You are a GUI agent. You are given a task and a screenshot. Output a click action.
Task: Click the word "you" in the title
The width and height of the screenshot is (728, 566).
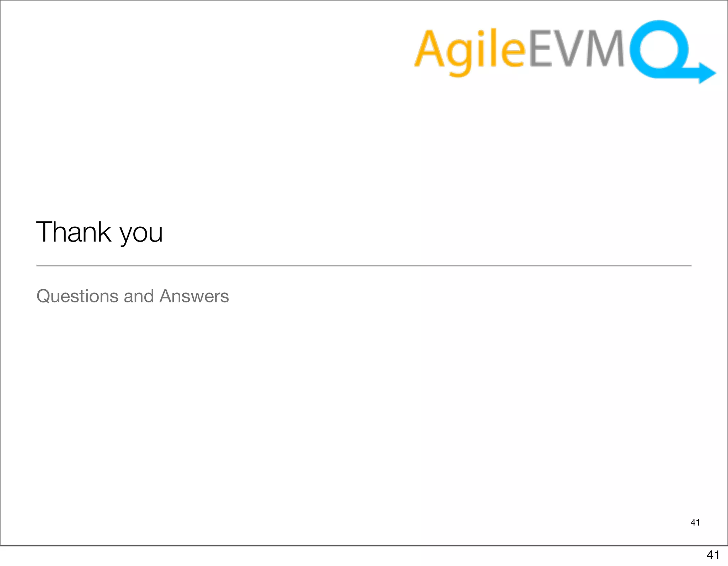click(x=141, y=234)
